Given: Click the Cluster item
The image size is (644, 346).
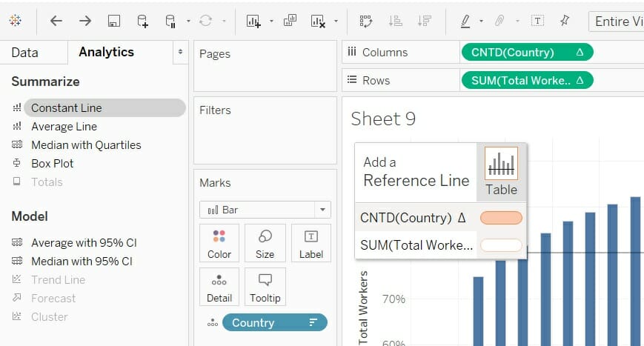Looking at the screenshot, I should coord(50,316).
